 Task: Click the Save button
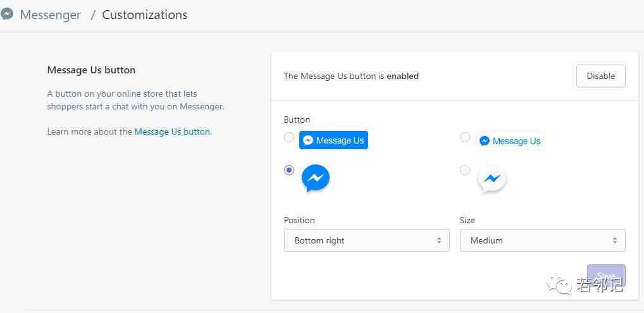point(606,276)
